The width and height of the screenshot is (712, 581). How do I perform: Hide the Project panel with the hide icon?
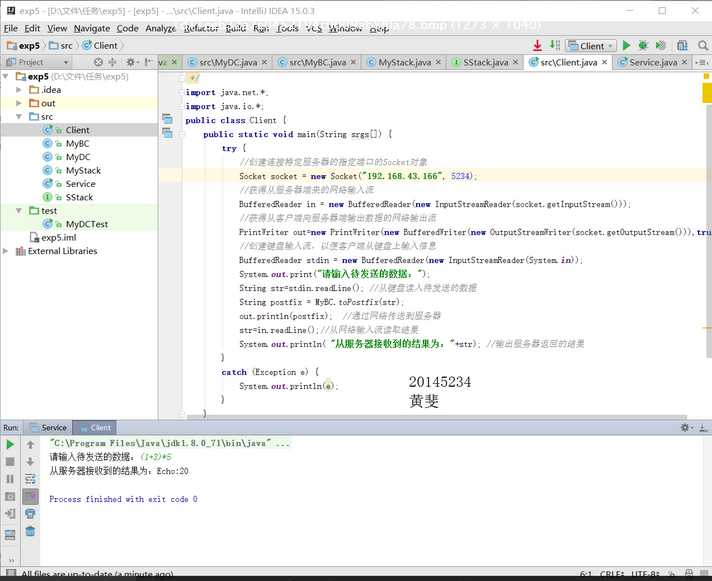click(148, 62)
